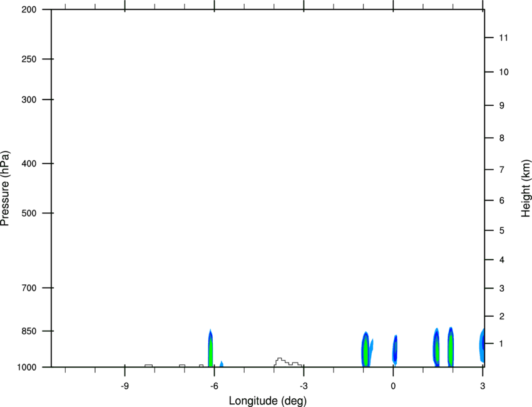Click the 'Height (km)' axis title

tap(526, 188)
